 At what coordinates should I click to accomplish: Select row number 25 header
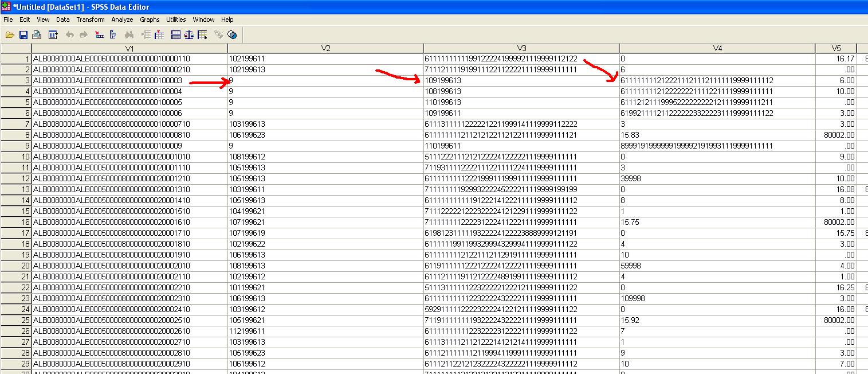click(x=15, y=321)
